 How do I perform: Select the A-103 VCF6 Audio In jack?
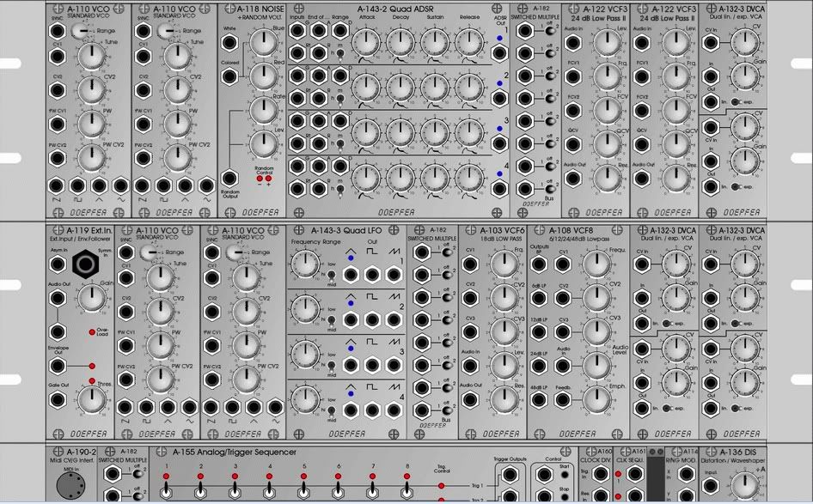click(x=470, y=367)
